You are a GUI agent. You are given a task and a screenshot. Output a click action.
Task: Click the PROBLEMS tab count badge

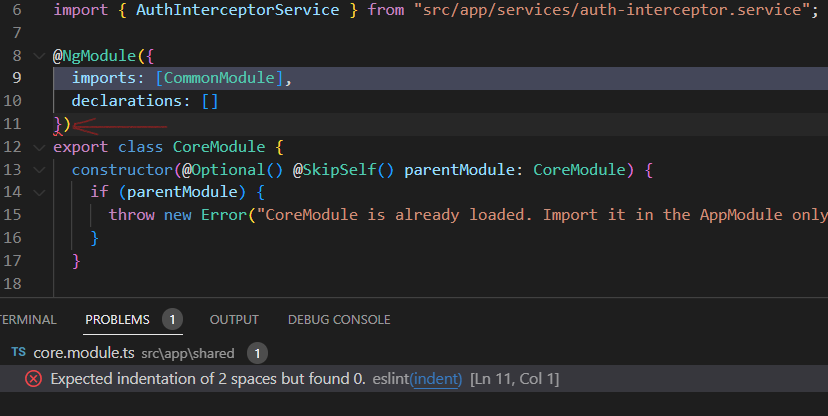click(171, 320)
